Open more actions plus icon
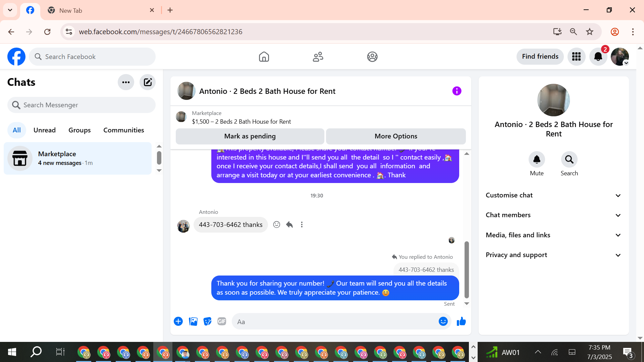 point(178,321)
